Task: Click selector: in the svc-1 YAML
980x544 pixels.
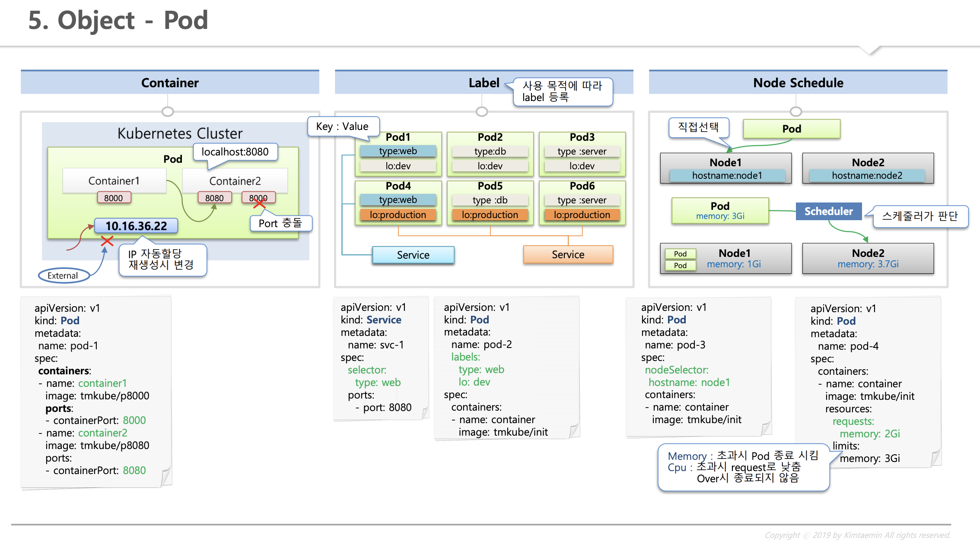Action: [367, 370]
